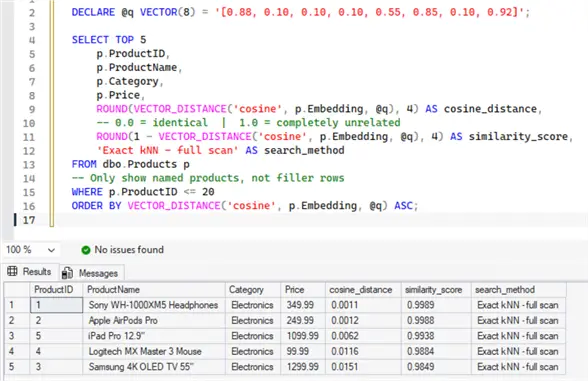588x381 pixels.
Task: Click the green No issues found check icon
Action: pos(86,250)
